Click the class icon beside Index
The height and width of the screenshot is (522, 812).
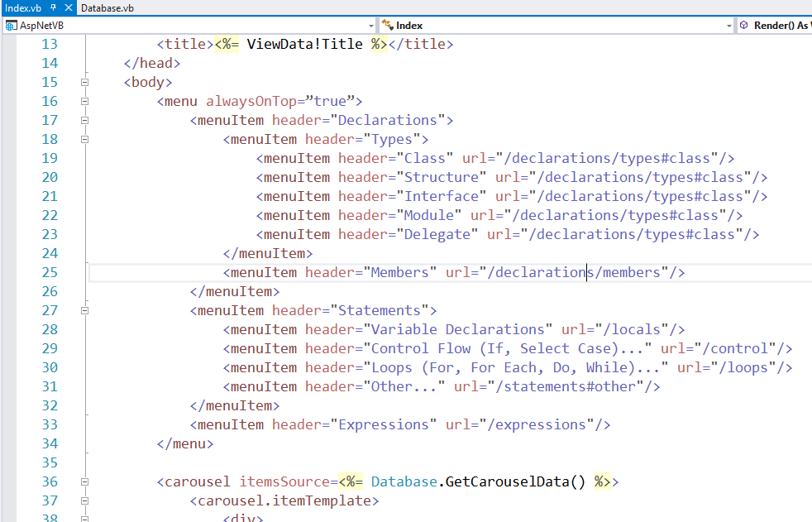386,26
